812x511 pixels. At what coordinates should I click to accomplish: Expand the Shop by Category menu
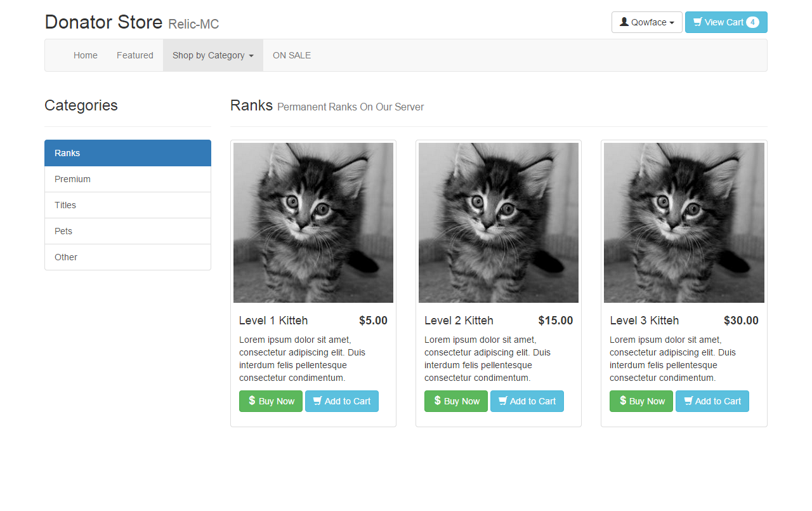(213, 55)
